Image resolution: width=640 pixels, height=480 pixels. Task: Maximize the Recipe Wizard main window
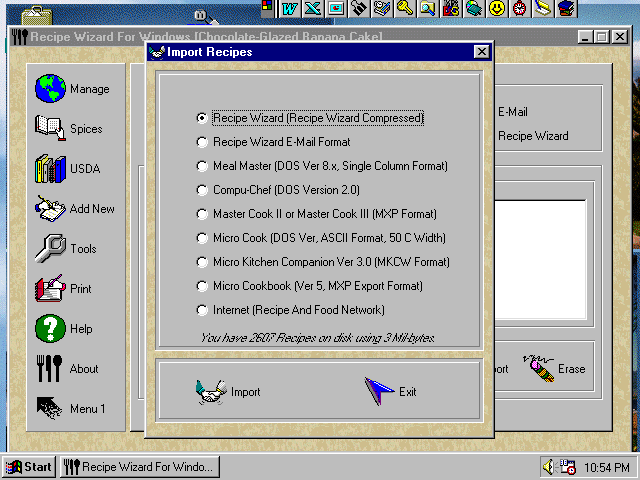click(602, 37)
